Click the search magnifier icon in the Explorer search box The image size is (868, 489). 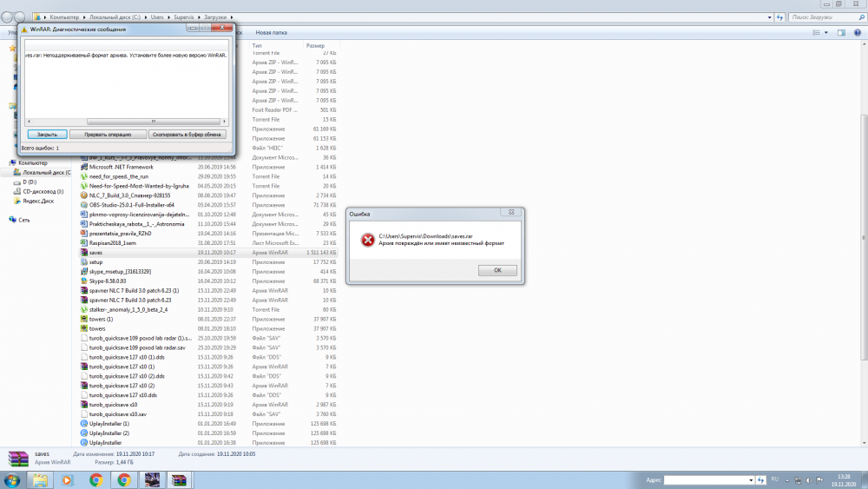861,17
